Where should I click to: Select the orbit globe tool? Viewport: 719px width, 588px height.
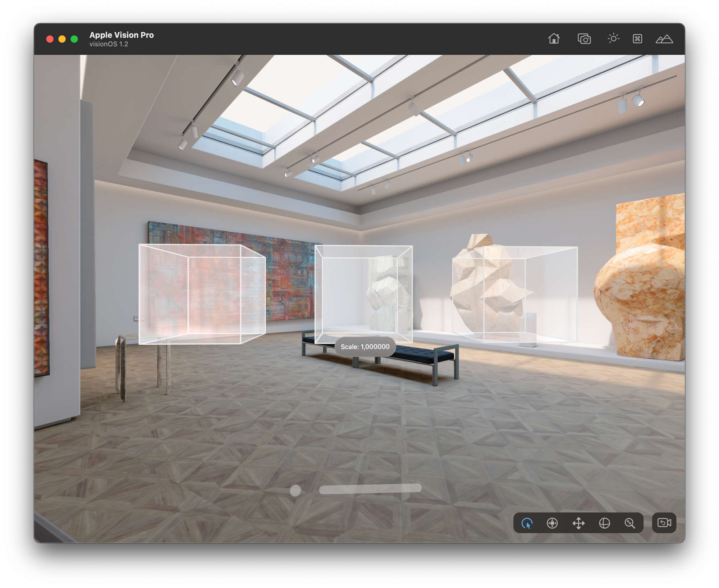point(604,523)
